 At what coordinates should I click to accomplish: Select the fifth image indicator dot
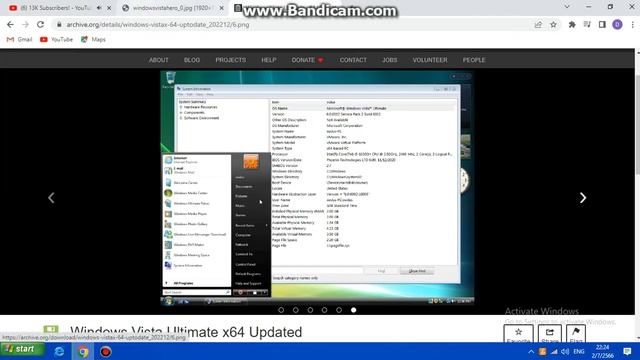point(339,310)
